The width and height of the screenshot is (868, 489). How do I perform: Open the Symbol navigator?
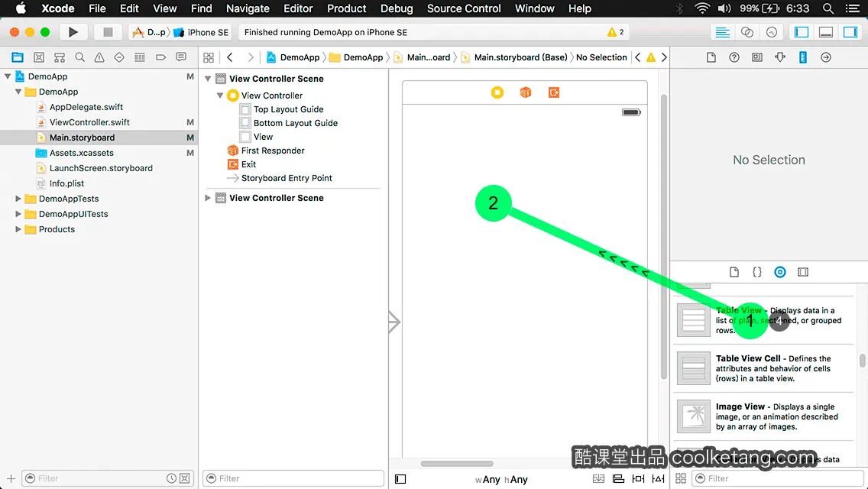click(39, 57)
